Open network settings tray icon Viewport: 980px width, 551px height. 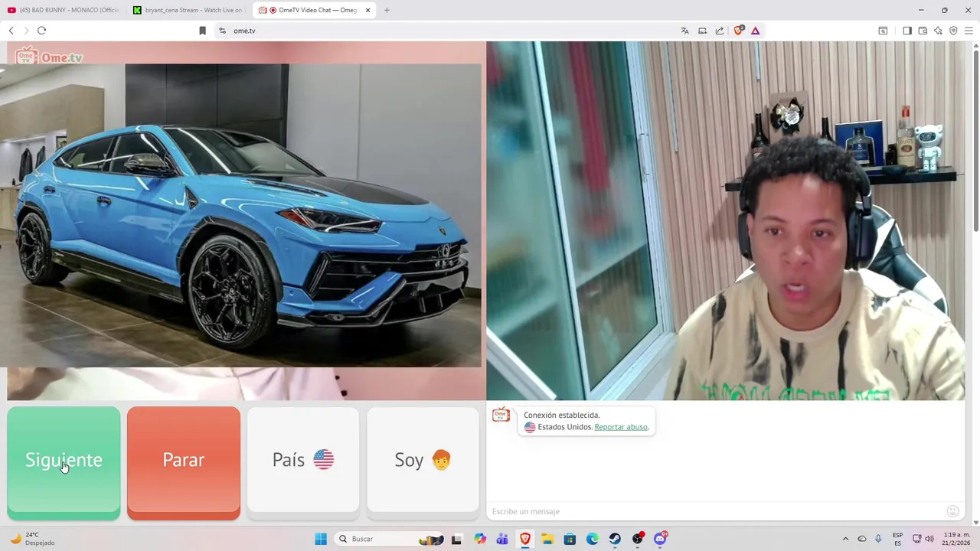coord(917,539)
